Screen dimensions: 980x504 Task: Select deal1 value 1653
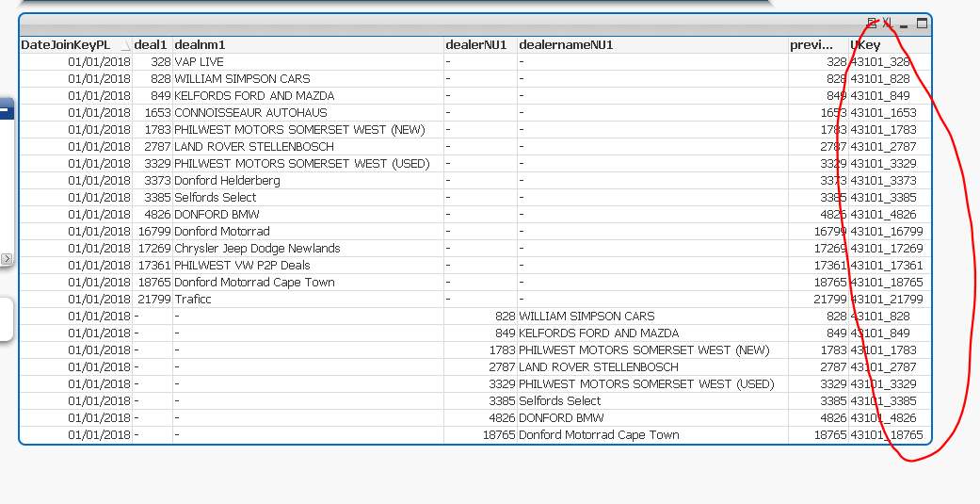[157, 112]
